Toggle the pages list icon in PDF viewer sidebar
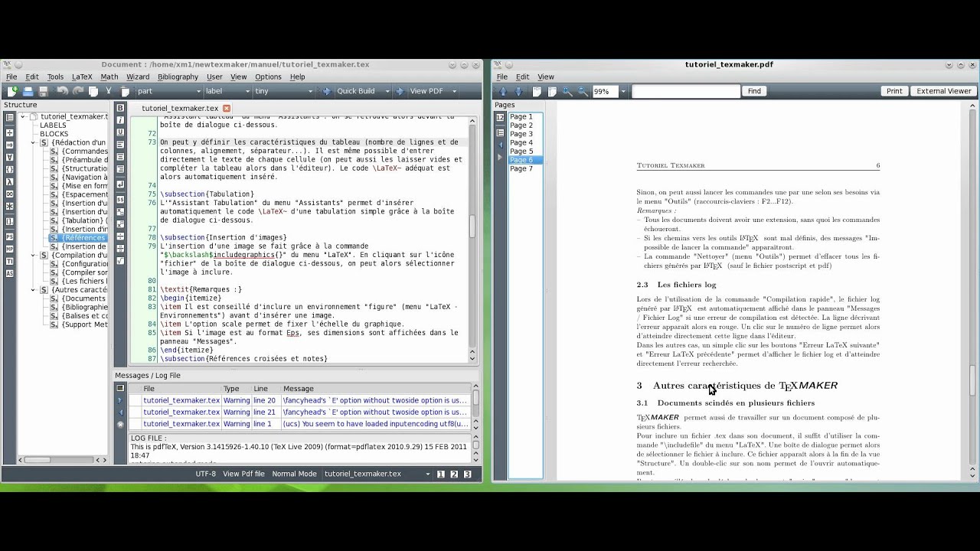 (x=500, y=117)
